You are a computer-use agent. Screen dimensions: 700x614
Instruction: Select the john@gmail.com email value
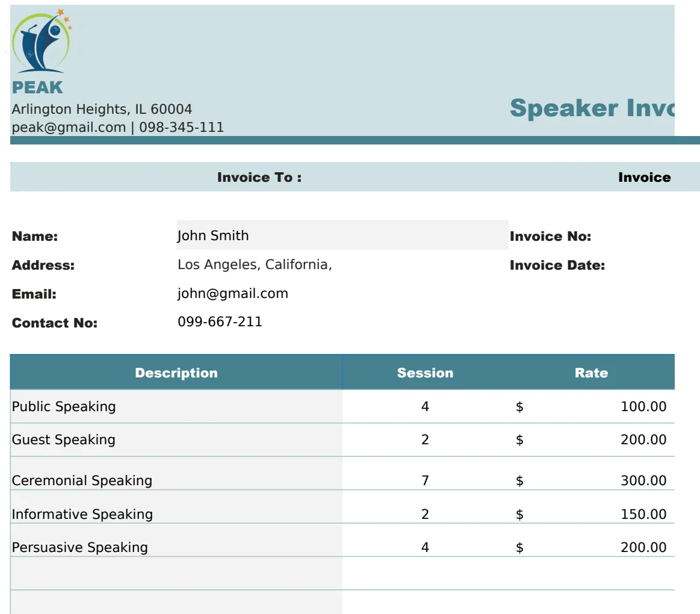click(233, 293)
